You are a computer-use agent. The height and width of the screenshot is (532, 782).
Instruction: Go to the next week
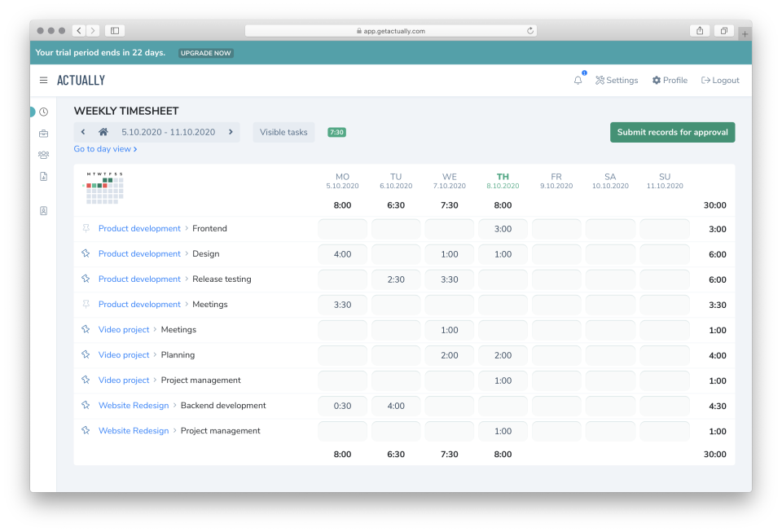(x=231, y=132)
